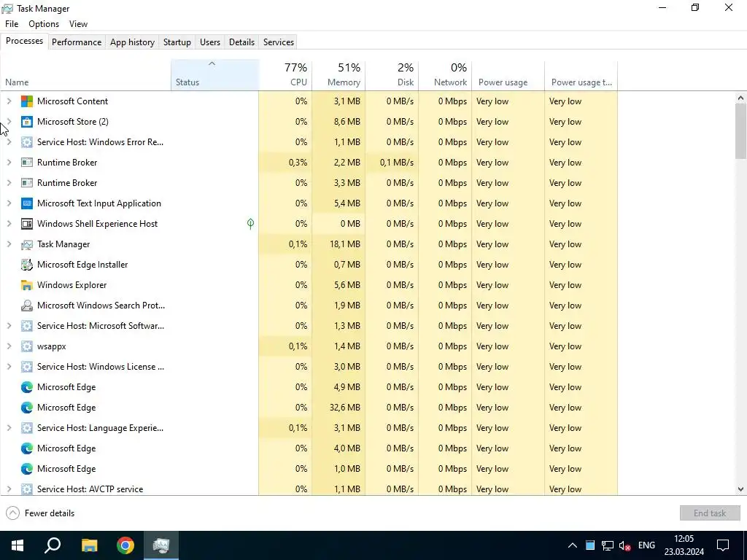Click the Microsoft Text Input Application icon
747x560 pixels.
[27, 203]
